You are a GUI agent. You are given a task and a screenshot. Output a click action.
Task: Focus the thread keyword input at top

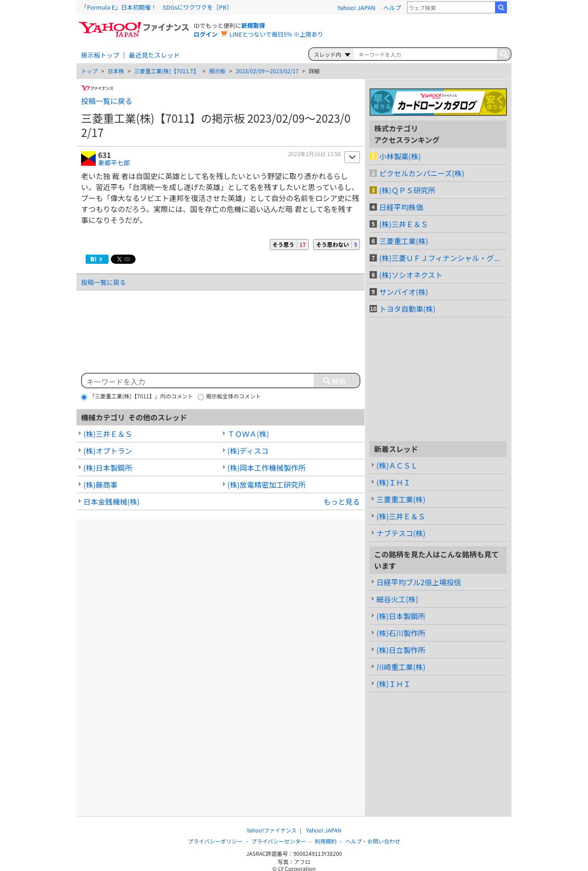tap(425, 54)
